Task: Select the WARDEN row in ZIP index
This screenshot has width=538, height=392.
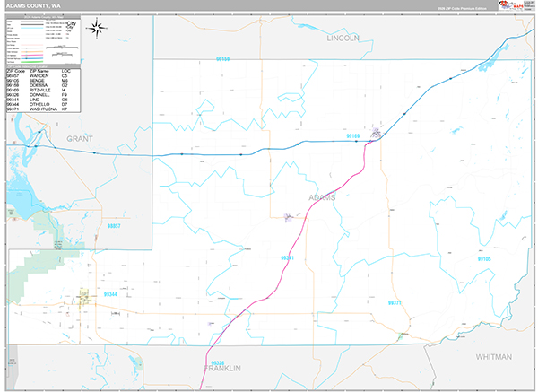Action: coord(43,76)
